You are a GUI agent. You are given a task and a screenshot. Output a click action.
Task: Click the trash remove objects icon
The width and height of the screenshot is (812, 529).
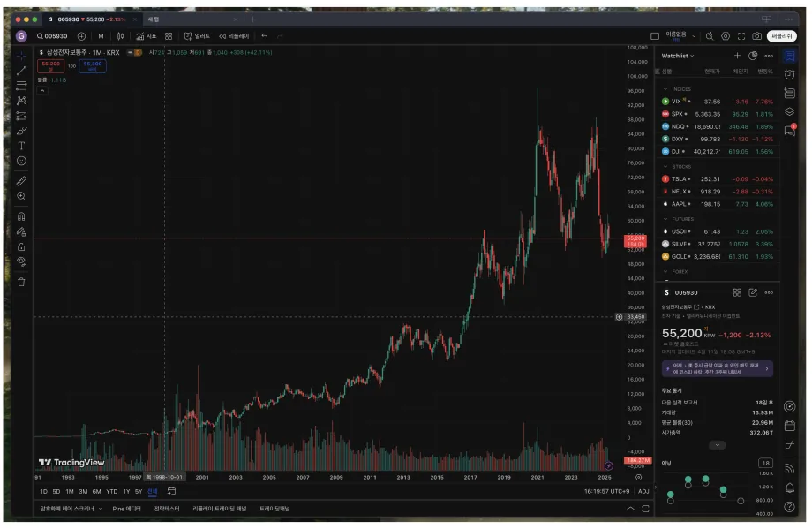point(21,283)
